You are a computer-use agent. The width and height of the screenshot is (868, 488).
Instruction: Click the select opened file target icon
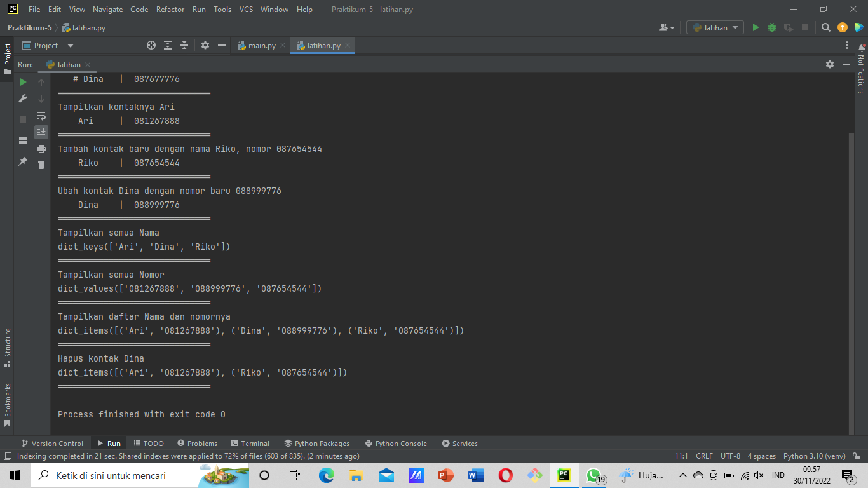(x=151, y=46)
